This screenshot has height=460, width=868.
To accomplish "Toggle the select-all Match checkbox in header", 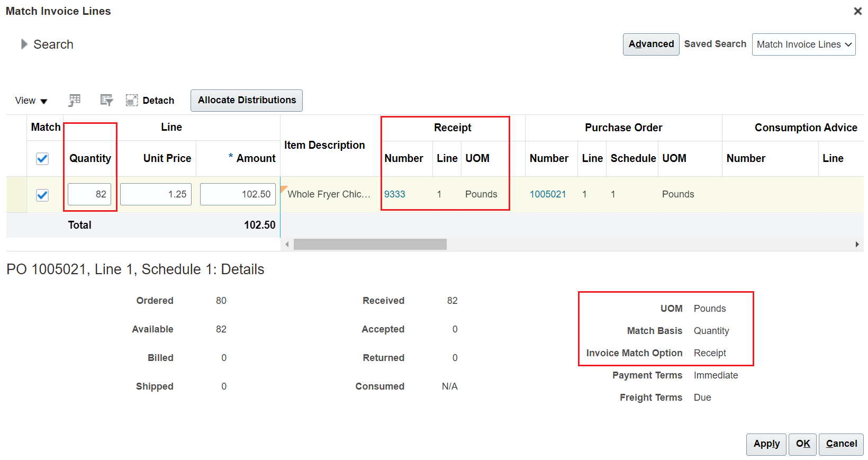I will 42,159.
